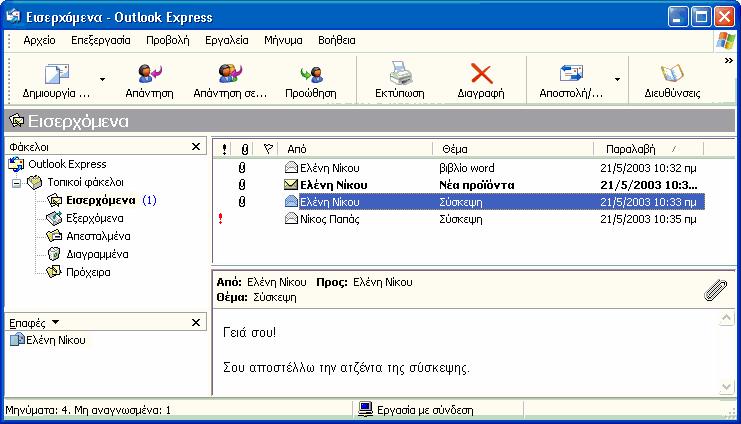Sort by Από column header
The width and height of the screenshot is (741, 424).
356,149
